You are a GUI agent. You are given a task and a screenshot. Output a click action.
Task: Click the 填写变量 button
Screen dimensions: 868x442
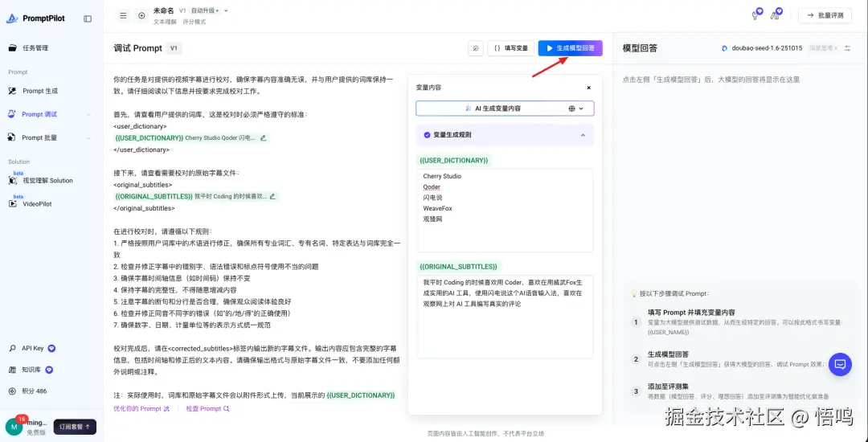(510, 48)
